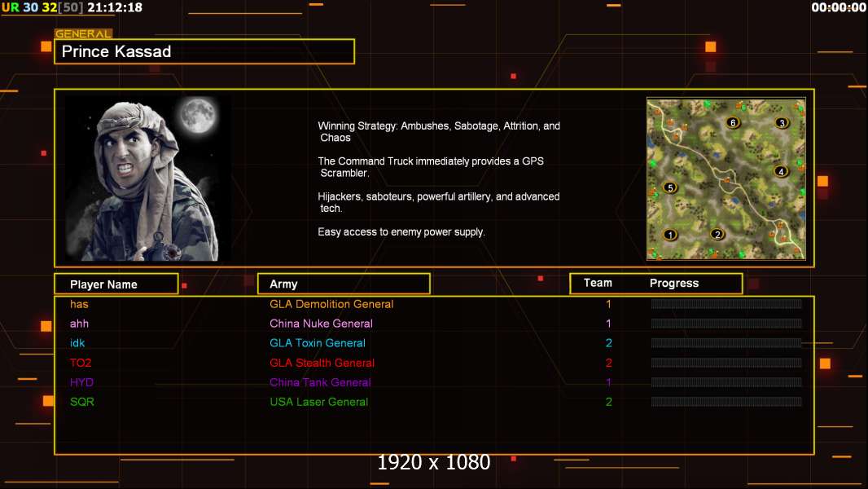Click team number for player idk
Screen dimensions: 868x489
point(608,343)
